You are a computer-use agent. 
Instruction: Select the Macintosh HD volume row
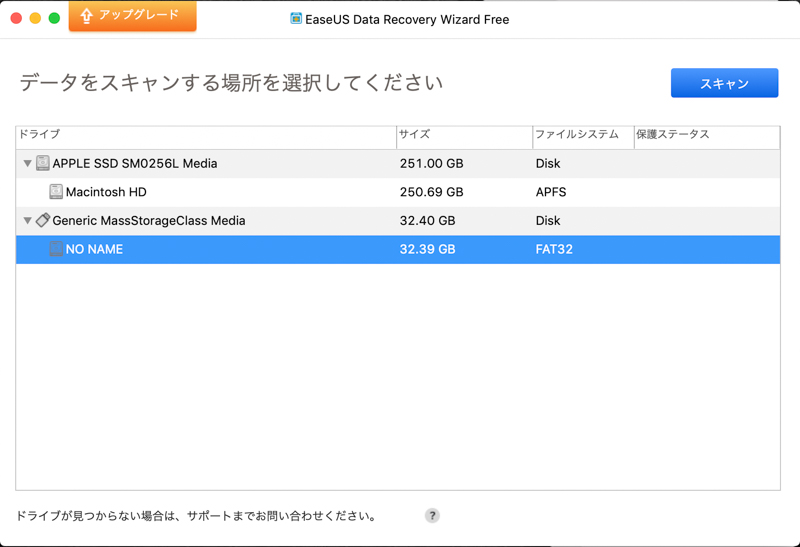pos(398,192)
